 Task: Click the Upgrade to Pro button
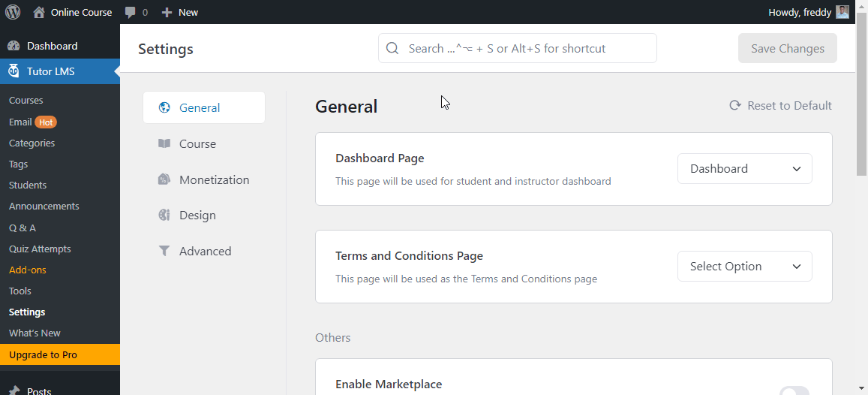(60, 354)
